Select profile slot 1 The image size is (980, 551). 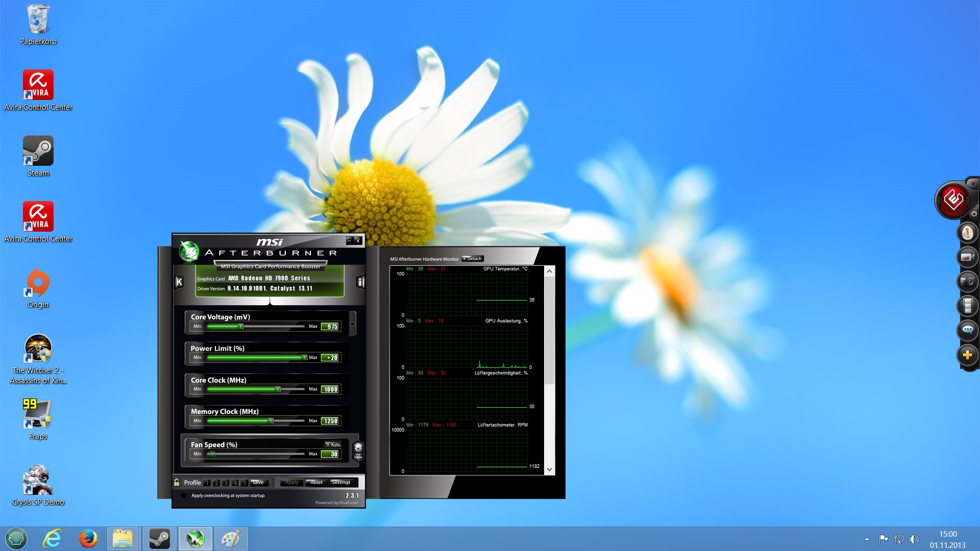[207, 483]
